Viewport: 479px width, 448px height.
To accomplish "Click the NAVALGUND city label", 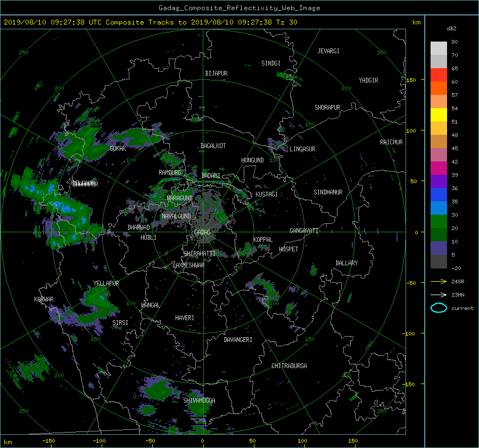I will point(176,216).
